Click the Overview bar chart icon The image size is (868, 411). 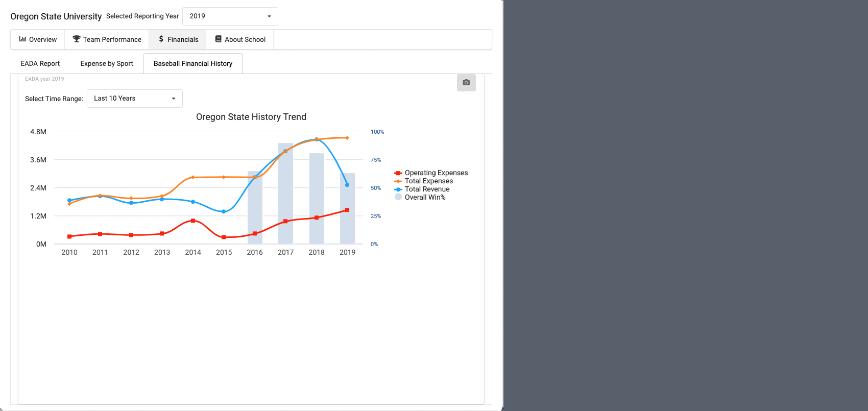(22, 39)
